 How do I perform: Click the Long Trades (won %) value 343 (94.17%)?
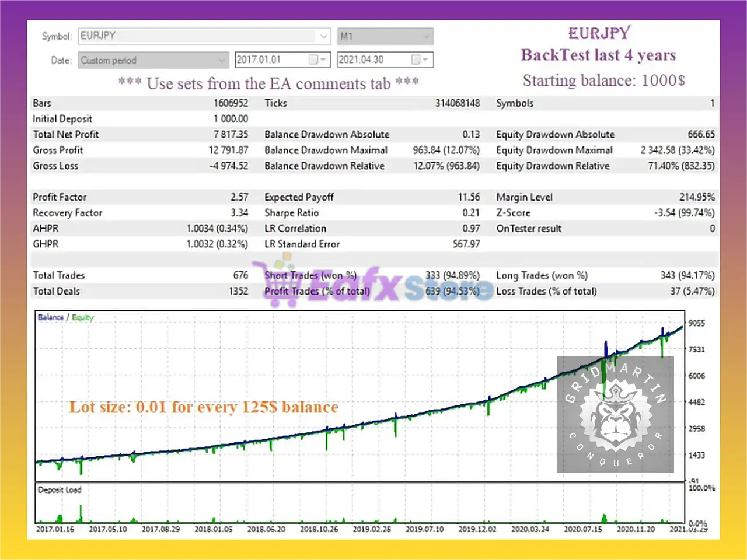[687, 276]
